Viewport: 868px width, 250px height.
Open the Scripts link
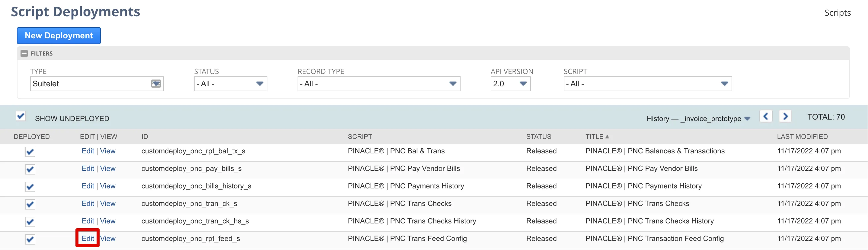(x=837, y=13)
